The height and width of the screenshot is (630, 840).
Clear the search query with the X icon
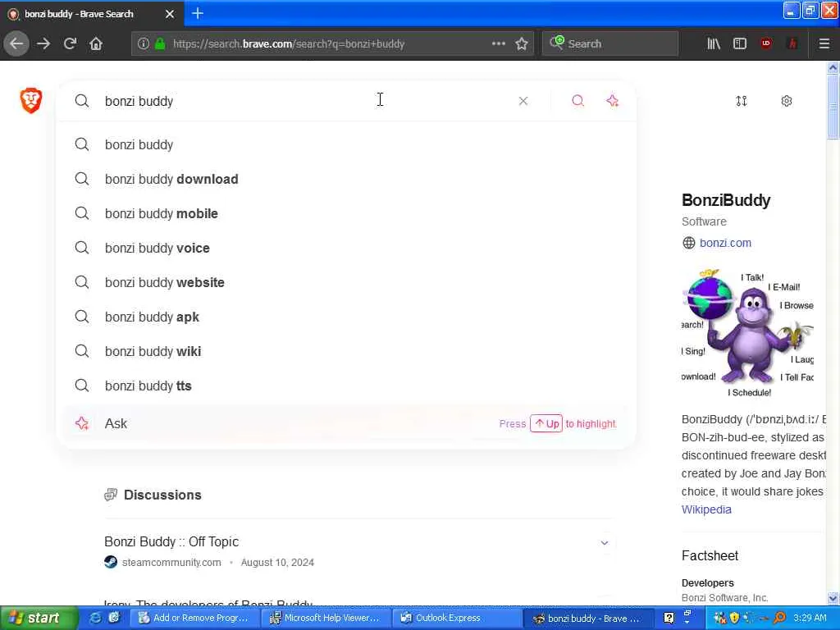[x=523, y=101]
